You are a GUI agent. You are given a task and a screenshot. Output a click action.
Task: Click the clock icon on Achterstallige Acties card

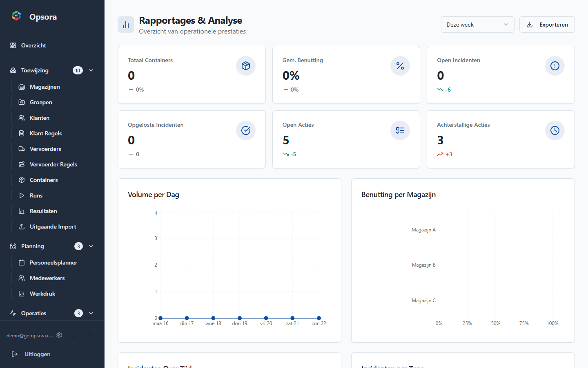[x=555, y=130]
